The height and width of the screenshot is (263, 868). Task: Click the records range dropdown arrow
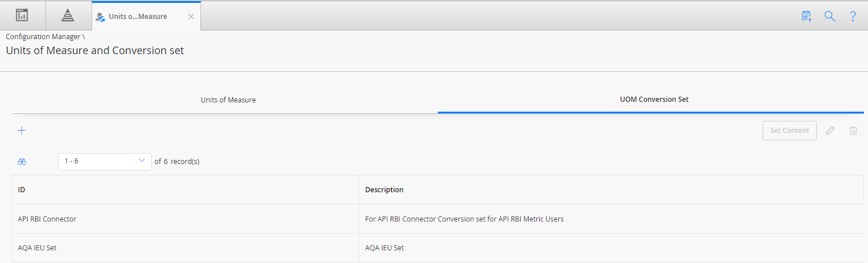click(142, 161)
